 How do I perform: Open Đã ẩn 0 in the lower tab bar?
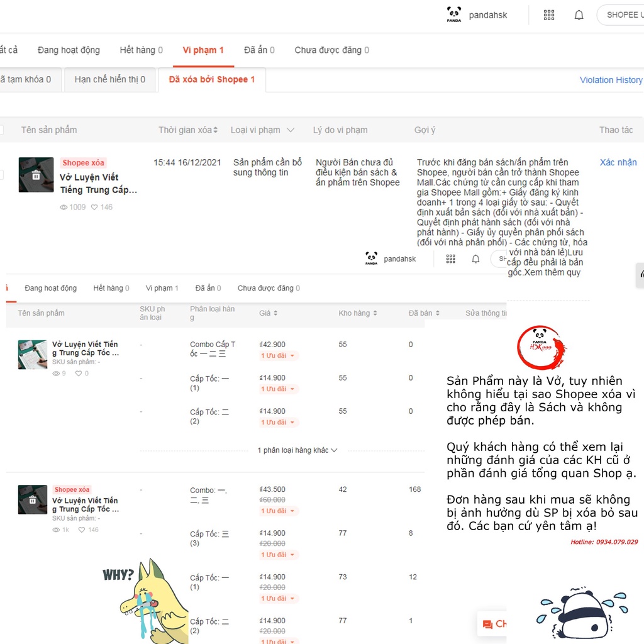[x=208, y=288]
